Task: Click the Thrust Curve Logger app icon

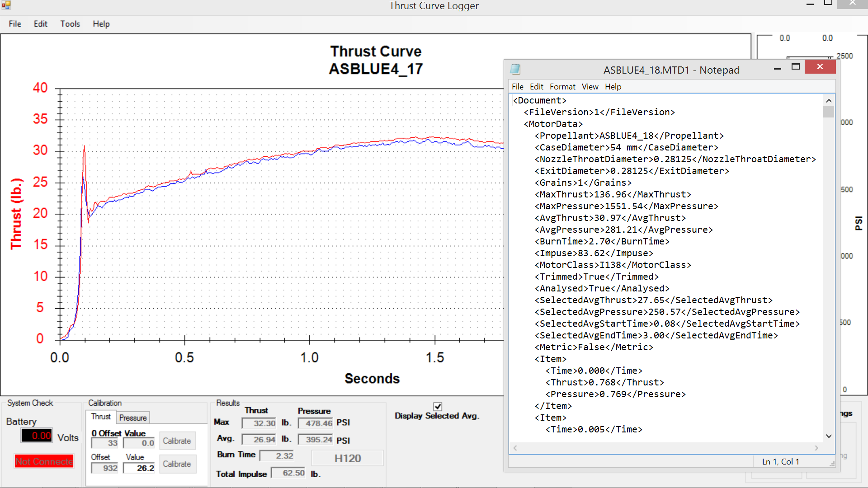Action: pos(6,5)
